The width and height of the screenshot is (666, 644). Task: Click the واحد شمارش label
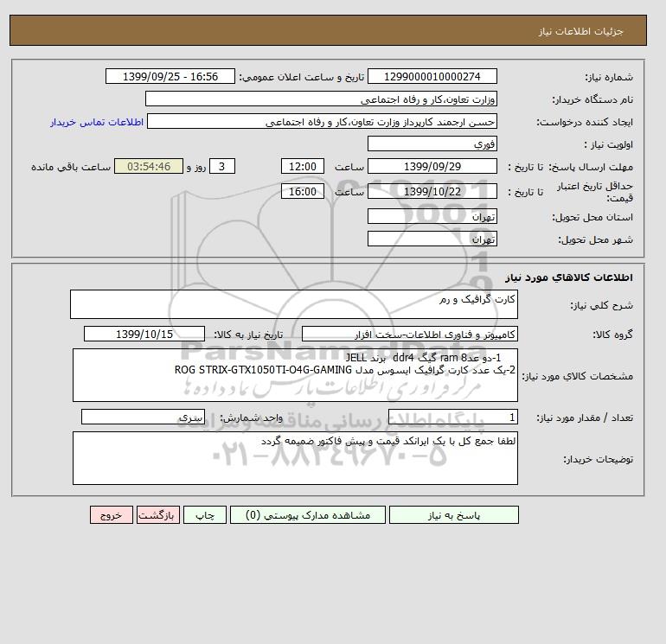coord(251,418)
